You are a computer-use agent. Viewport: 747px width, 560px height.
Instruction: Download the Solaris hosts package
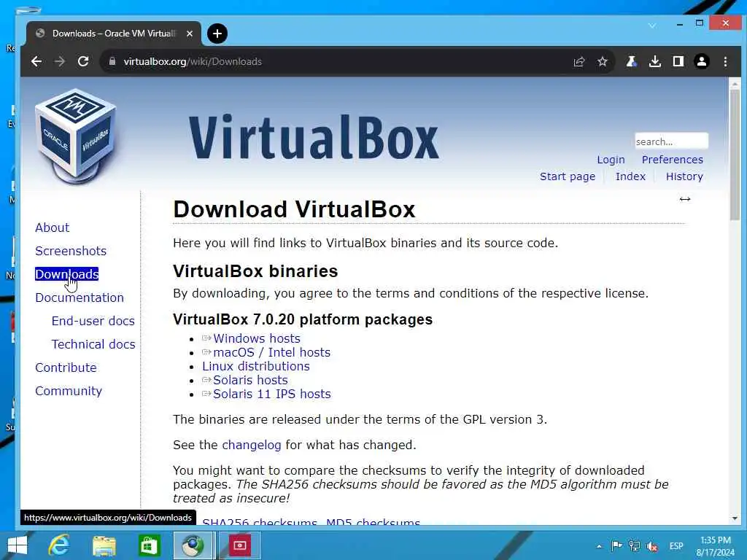(250, 380)
